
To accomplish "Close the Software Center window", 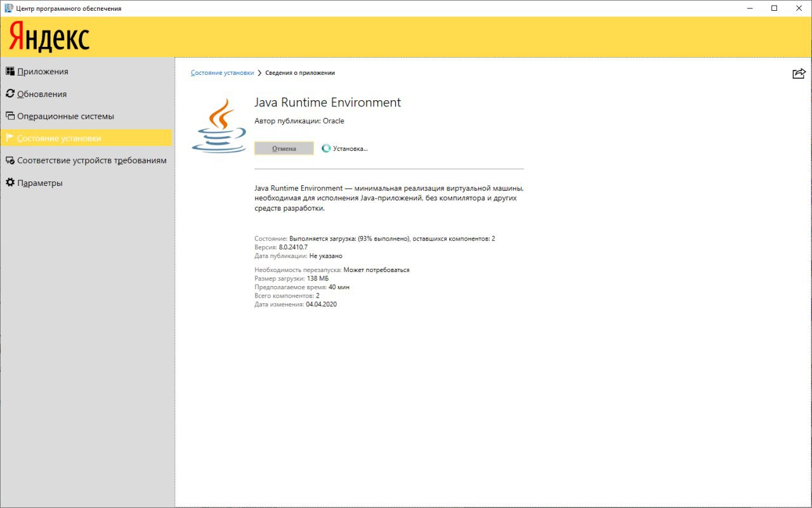I will point(799,8).
